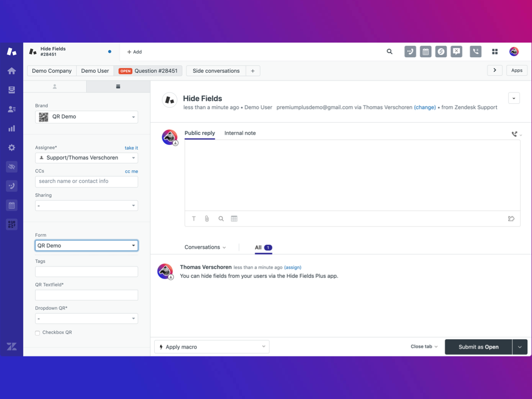Screen dimensions: 532x399
Task: Click Submit as Open button
Action: [x=478, y=347]
